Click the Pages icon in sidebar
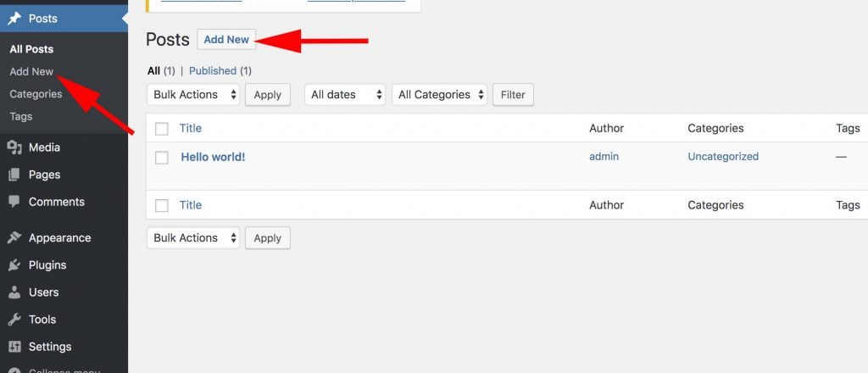The height and width of the screenshot is (373, 868). (x=14, y=175)
